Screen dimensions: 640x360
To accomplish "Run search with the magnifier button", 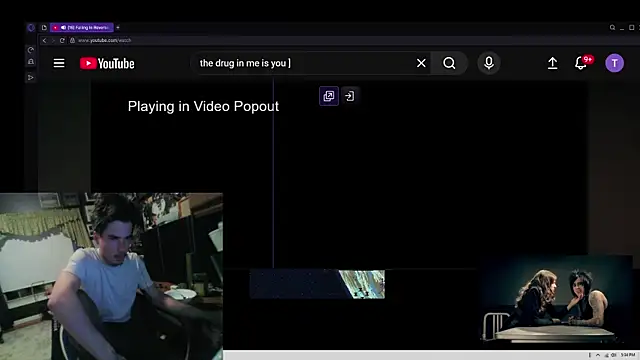I will click(x=449, y=63).
